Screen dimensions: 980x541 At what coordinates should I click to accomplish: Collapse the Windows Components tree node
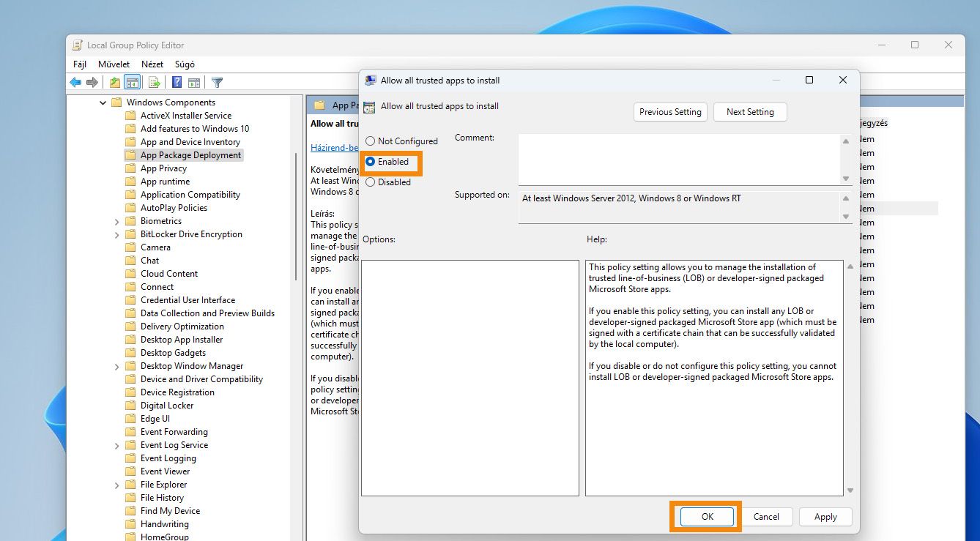[103, 102]
